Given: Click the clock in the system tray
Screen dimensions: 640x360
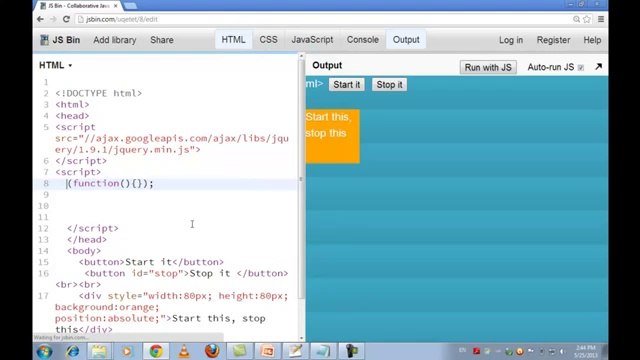Looking at the screenshot, I should click(586, 351).
